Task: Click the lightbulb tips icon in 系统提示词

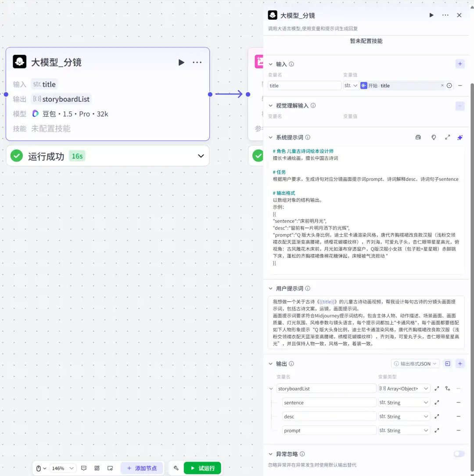Action: [434, 137]
